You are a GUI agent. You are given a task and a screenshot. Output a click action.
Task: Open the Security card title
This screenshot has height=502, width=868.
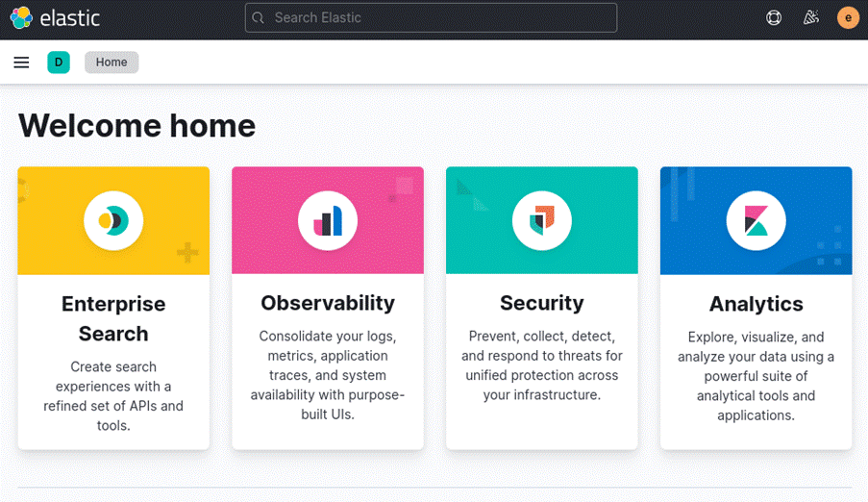(542, 303)
